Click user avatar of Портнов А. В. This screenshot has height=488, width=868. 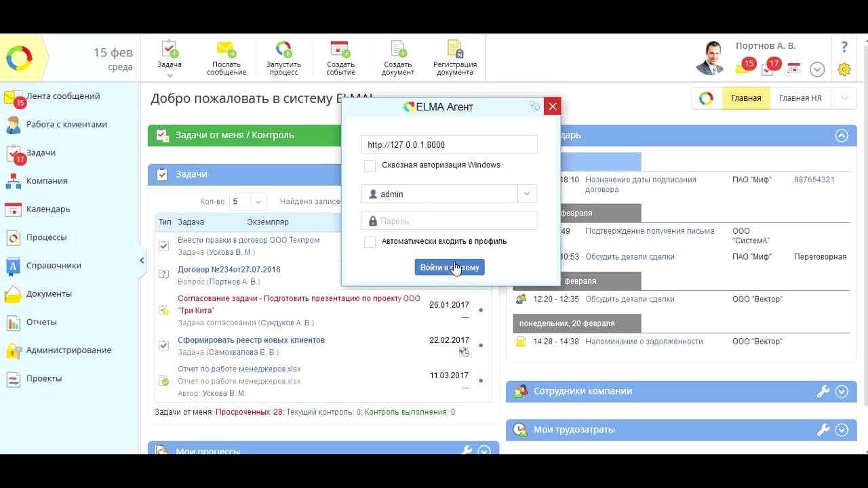pyautogui.click(x=711, y=58)
